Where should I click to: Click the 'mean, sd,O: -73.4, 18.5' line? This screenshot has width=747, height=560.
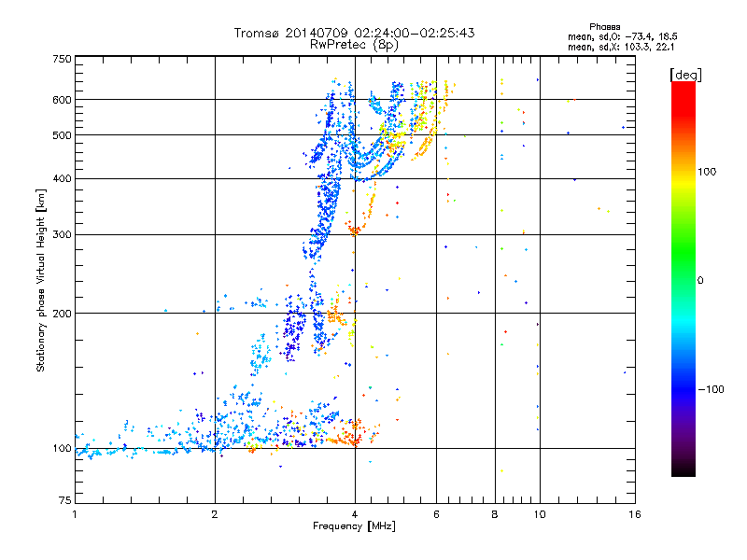point(622,36)
